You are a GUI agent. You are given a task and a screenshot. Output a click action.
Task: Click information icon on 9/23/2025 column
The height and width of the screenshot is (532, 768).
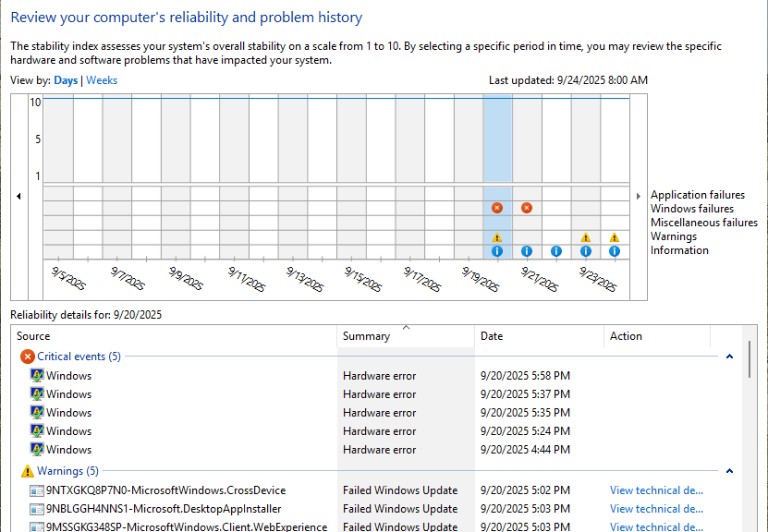pyautogui.click(x=585, y=251)
